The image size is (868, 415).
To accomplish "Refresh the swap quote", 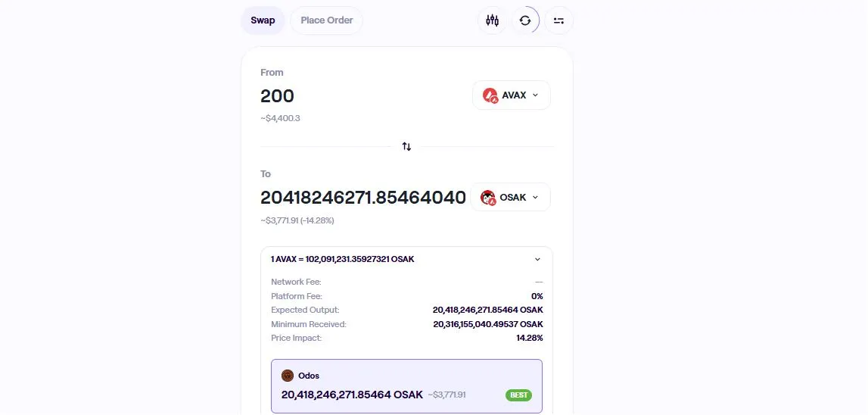I will (x=525, y=20).
